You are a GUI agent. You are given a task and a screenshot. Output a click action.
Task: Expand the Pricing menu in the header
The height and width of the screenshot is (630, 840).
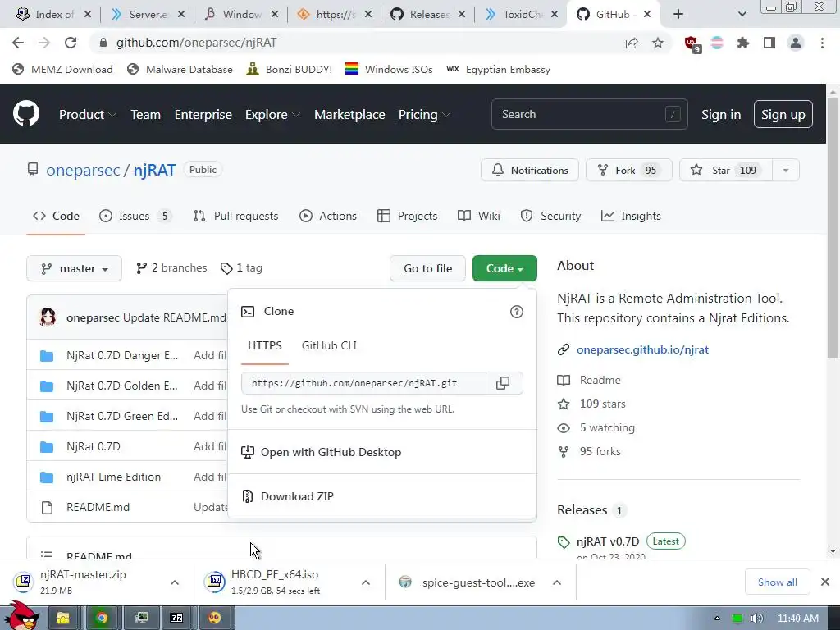tap(424, 115)
